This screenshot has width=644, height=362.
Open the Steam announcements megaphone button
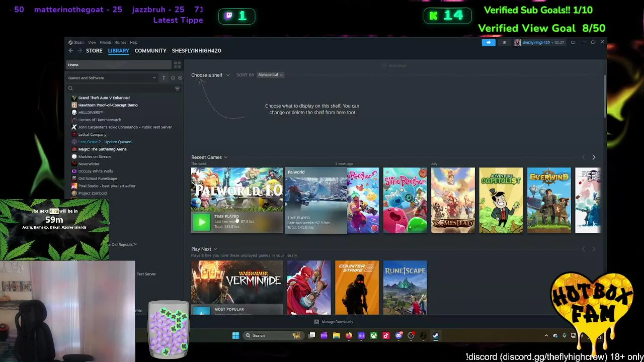click(489, 43)
